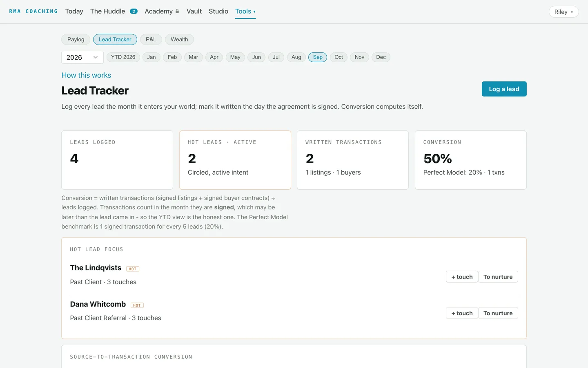The width and height of the screenshot is (588, 368).
Task: Filter by Feb month pill
Action: 172,57
